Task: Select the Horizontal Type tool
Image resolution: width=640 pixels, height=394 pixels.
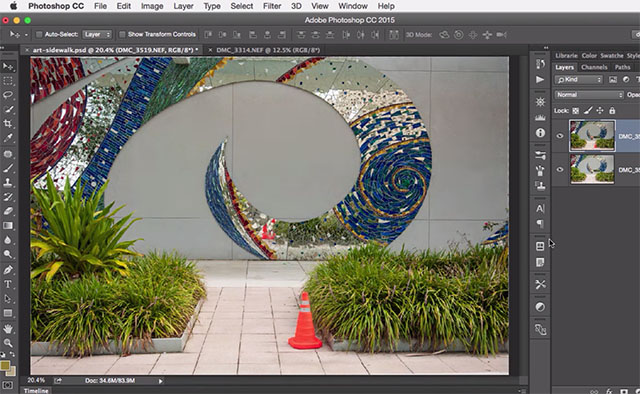Action: [8, 284]
